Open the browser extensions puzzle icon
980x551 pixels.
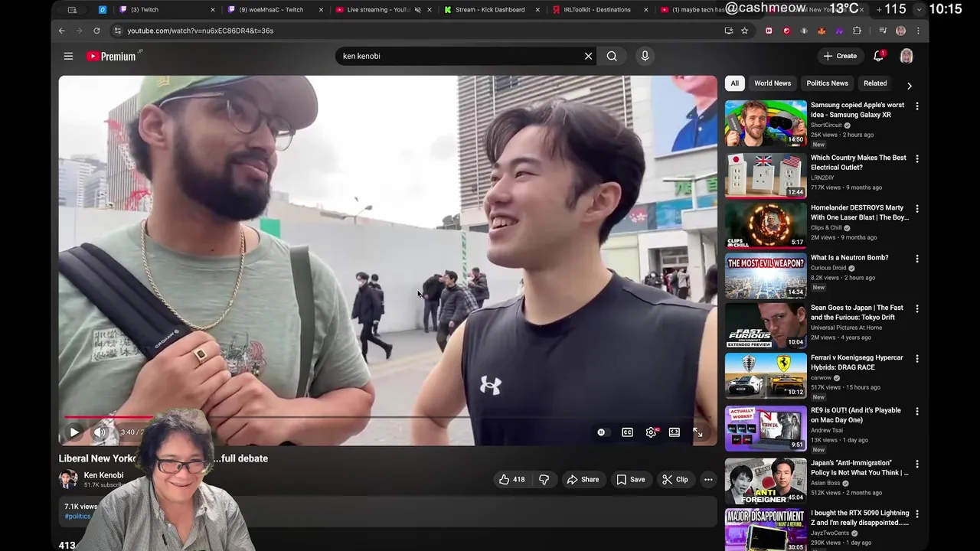tap(857, 31)
